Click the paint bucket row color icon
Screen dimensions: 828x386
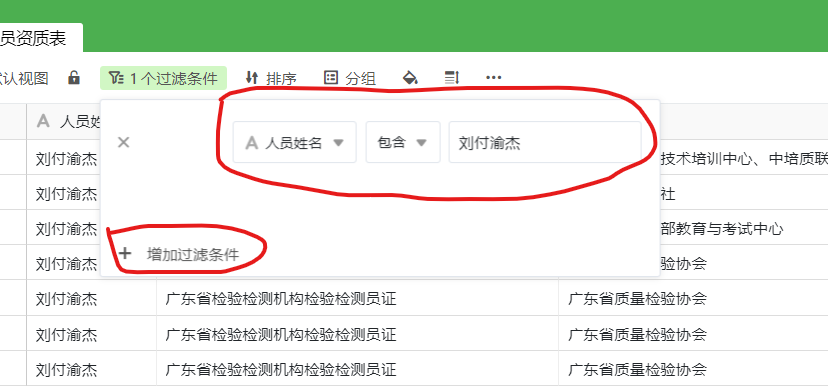click(410, 78)
